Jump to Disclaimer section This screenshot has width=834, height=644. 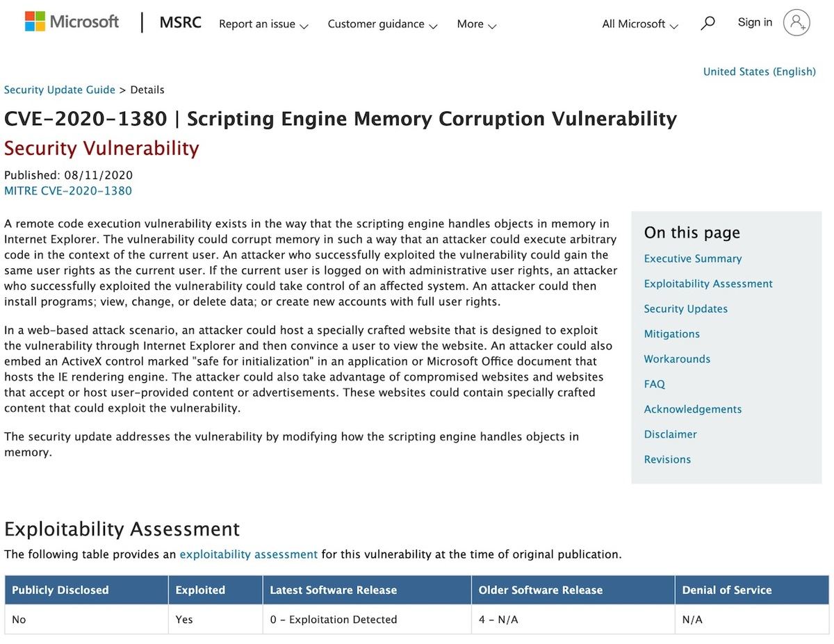pyautogui.click(x=670, y=434)
